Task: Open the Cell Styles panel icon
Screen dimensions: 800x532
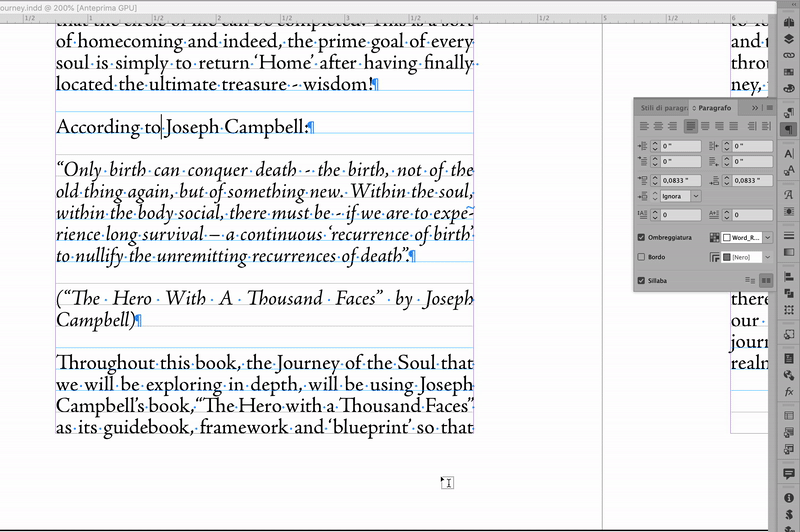Action: pos(789,449)
